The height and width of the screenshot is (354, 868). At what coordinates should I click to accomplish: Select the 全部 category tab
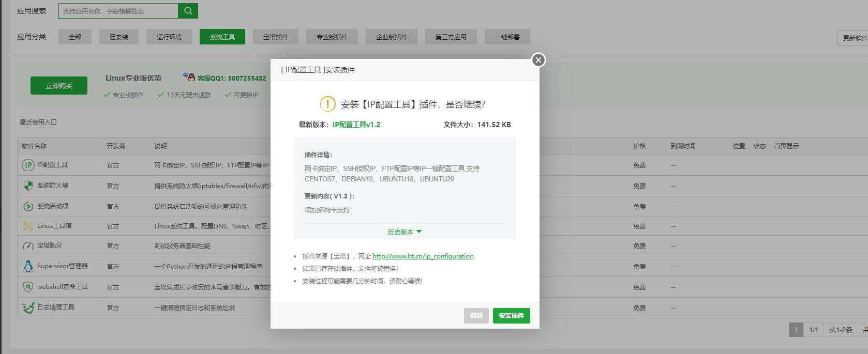(x=75, y=37)
